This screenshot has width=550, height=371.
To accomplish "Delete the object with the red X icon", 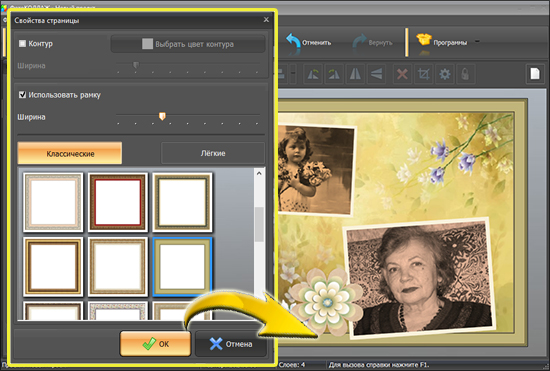I will [402, 74].
